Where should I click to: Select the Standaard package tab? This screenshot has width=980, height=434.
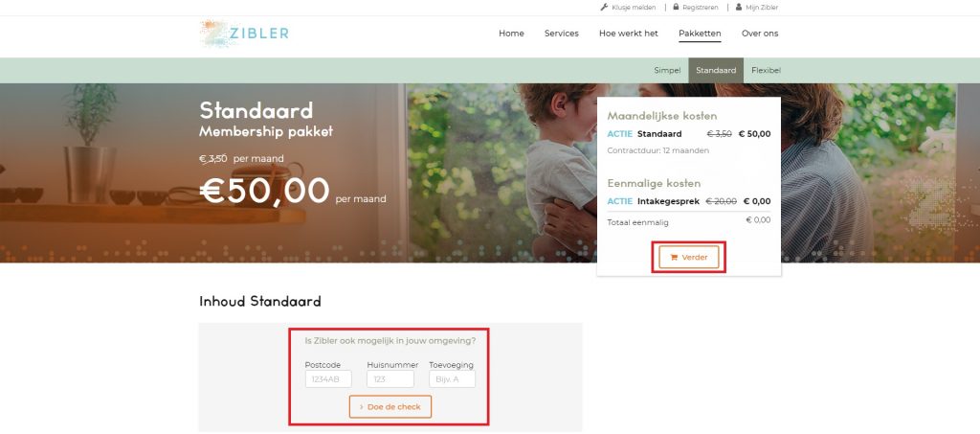click(716, 70)
